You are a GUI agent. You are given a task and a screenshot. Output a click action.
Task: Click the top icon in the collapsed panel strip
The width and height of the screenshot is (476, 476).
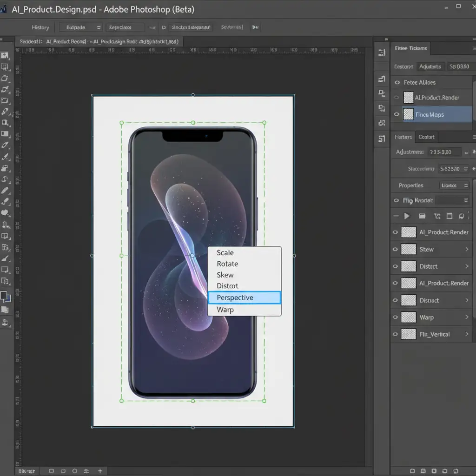pyautogui.click(x=382, y=53)
